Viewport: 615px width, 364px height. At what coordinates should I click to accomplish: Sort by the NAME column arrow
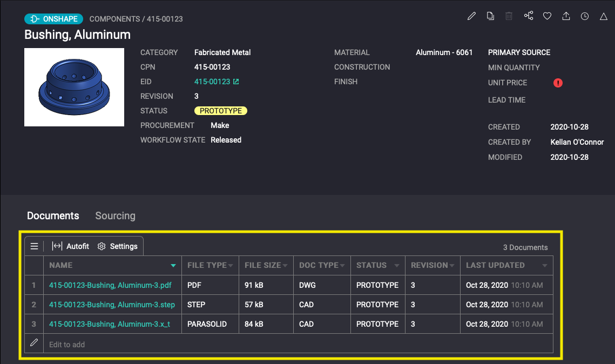click(x=173, y=266)
